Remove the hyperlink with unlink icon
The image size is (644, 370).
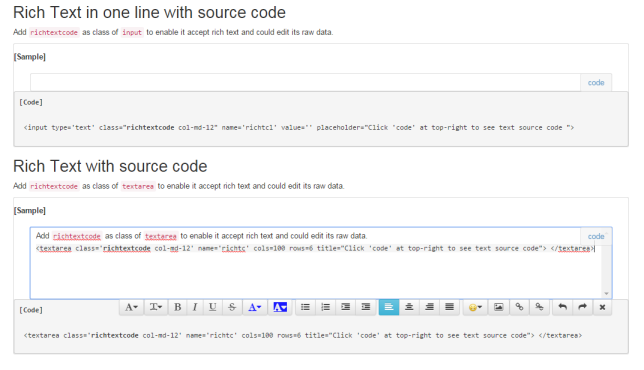539,307
